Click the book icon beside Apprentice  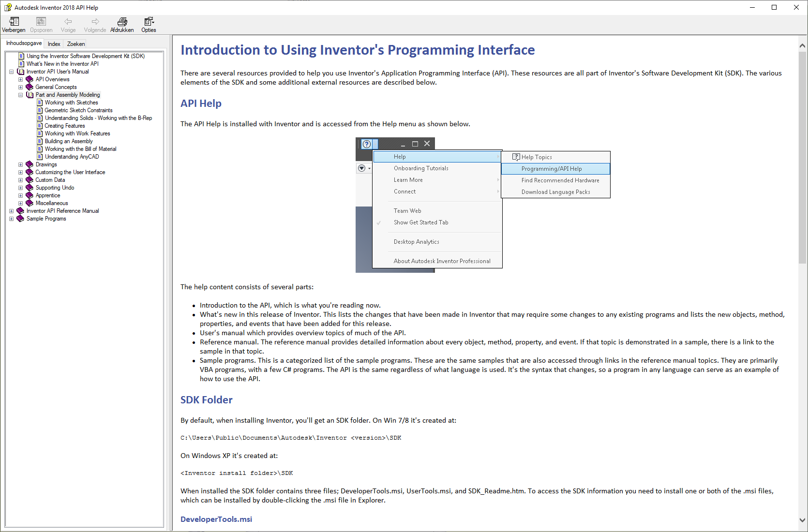29,195
